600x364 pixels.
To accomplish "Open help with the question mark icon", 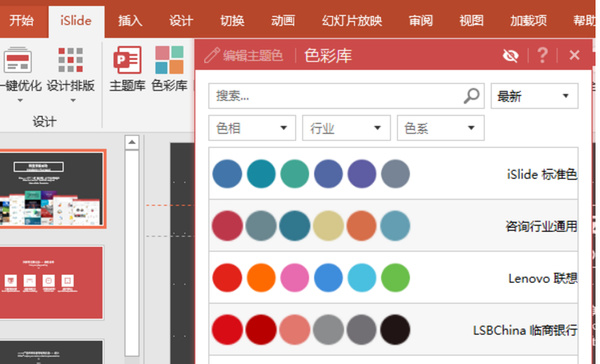I will tap(542, 55).
